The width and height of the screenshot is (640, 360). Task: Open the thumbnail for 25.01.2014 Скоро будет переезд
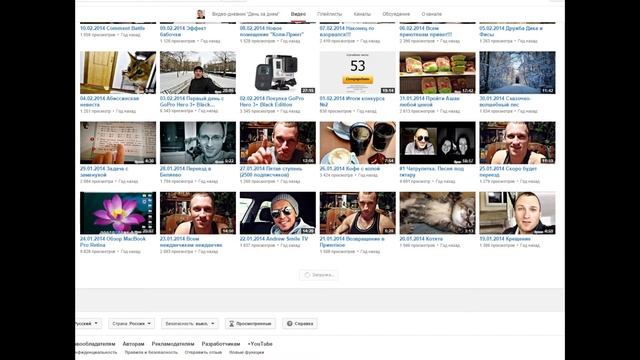tap(517, 143)
